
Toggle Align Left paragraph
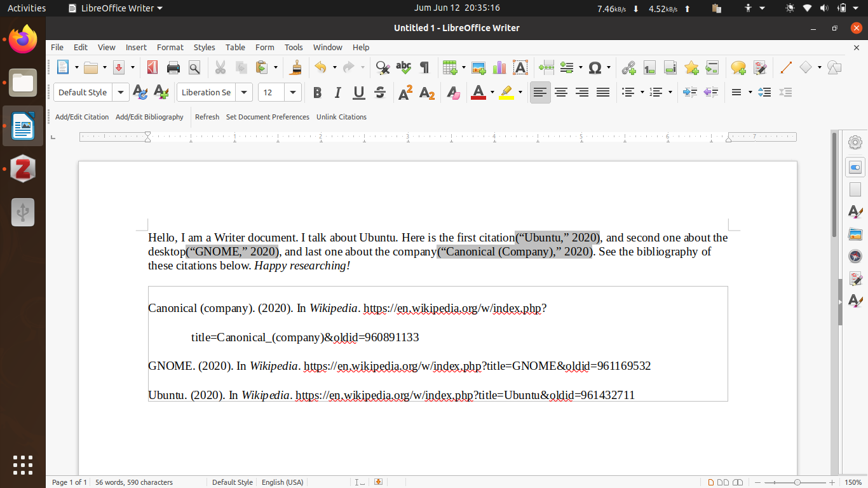click(540, 93)
